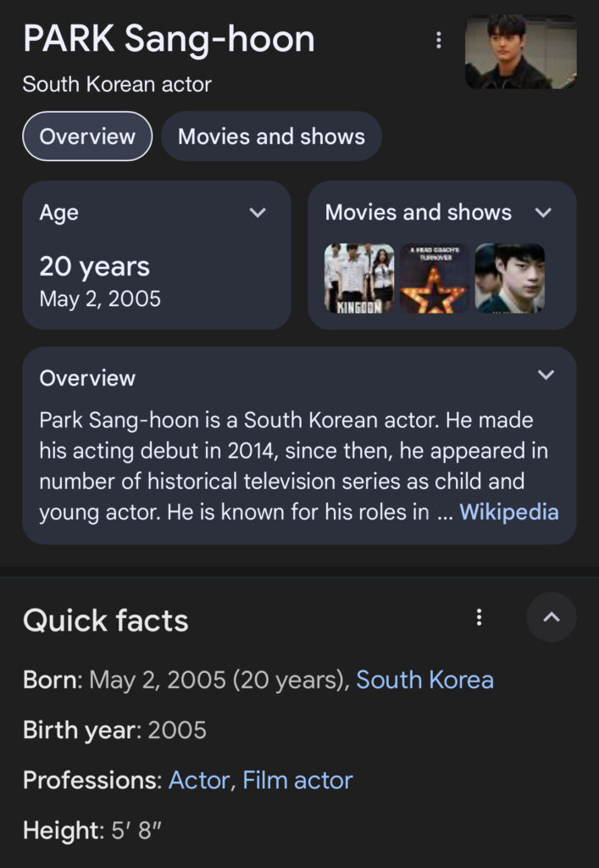Select the Overview chip tab
The width and height of the screenshot is (599, 868).
coord(87,136)
